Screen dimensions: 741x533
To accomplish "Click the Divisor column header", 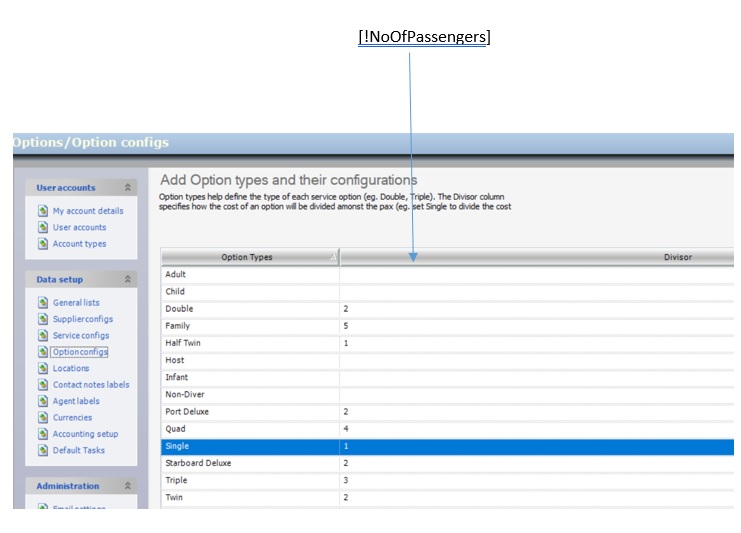I will (x=676, y=257).
